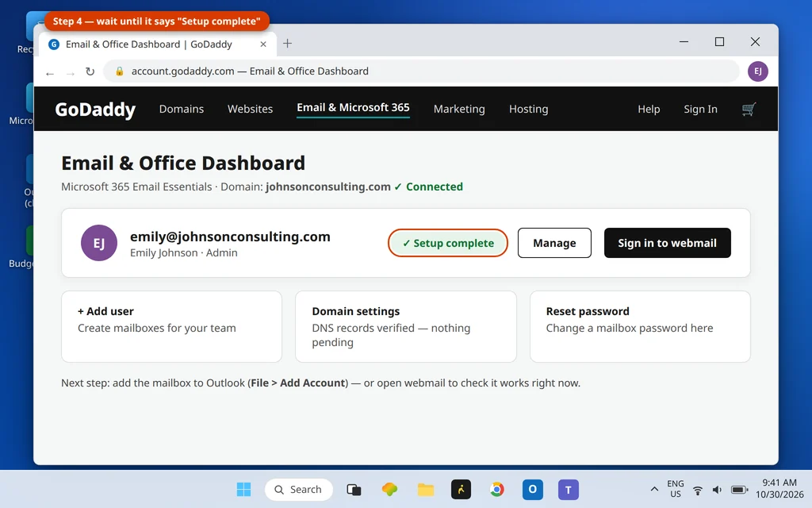
Task: Click the emily@johnsonconsulting.com address
Action: coord(230,237)
